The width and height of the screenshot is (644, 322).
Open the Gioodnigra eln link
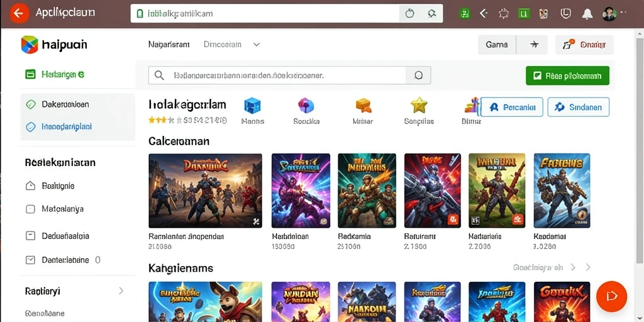(x=538, y=267)
